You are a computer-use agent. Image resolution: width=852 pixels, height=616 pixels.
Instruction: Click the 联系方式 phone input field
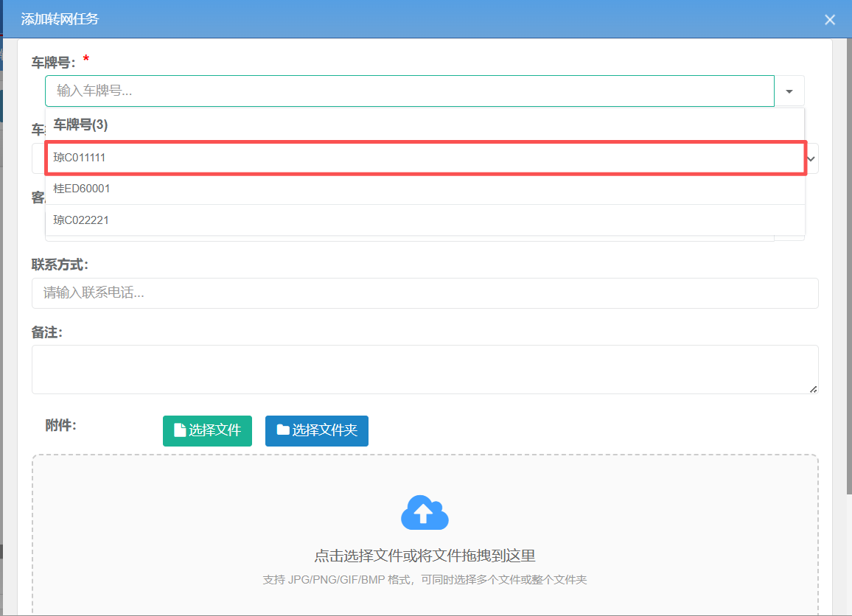(425, 293)
